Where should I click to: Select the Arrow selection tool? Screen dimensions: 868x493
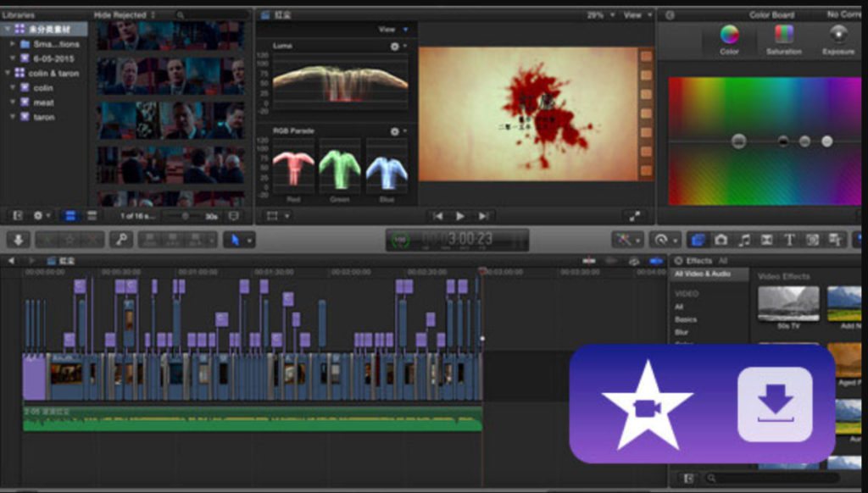click(236, 239)
